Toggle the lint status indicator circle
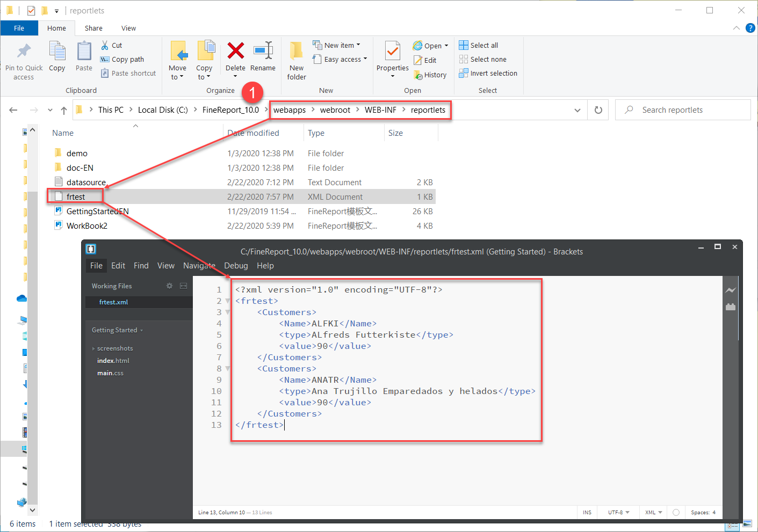The width and height of the screenshot is (758, 532). tap(675, 512)
